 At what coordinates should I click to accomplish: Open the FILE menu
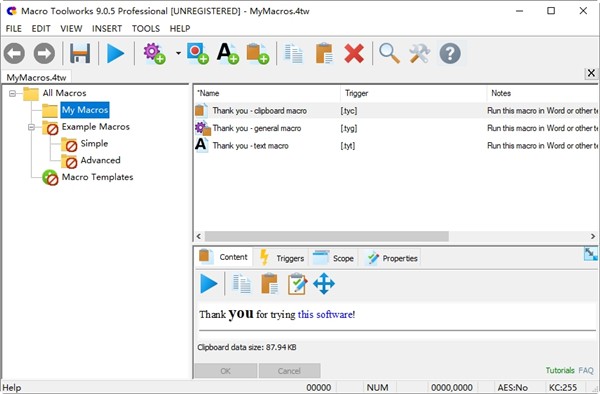point(14,29)
